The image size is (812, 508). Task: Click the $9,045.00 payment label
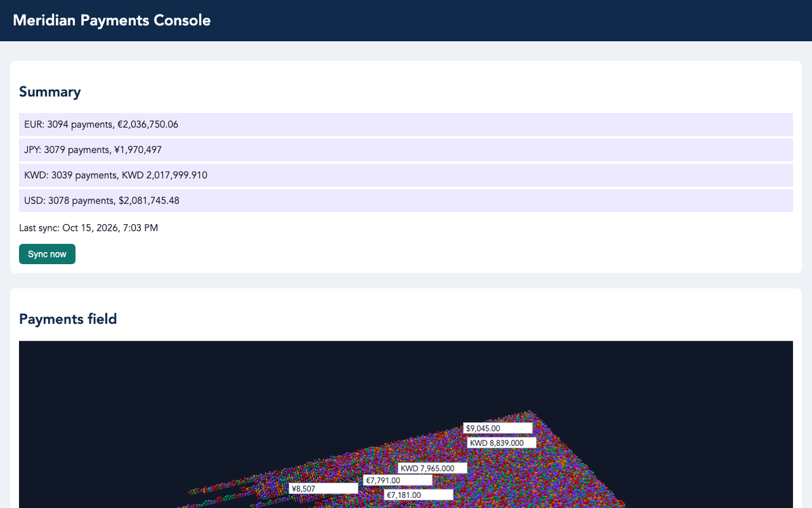tap(498, 428)
